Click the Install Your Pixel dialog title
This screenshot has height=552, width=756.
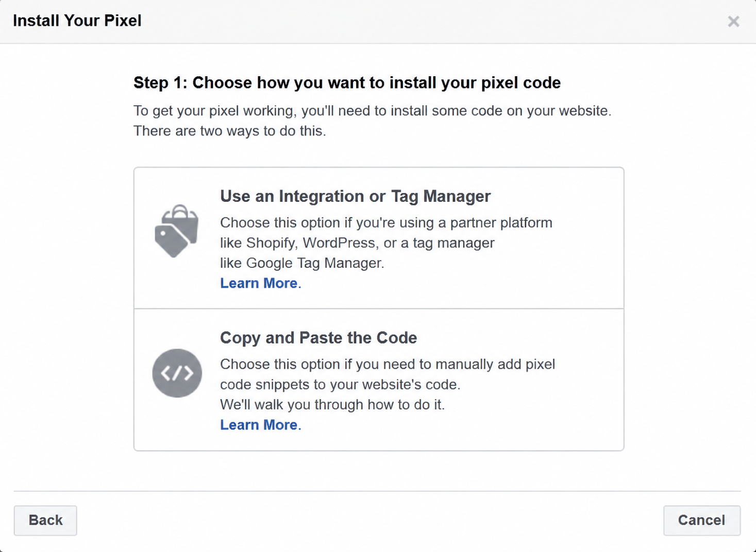pyautogui.click(x=77, y=21)
